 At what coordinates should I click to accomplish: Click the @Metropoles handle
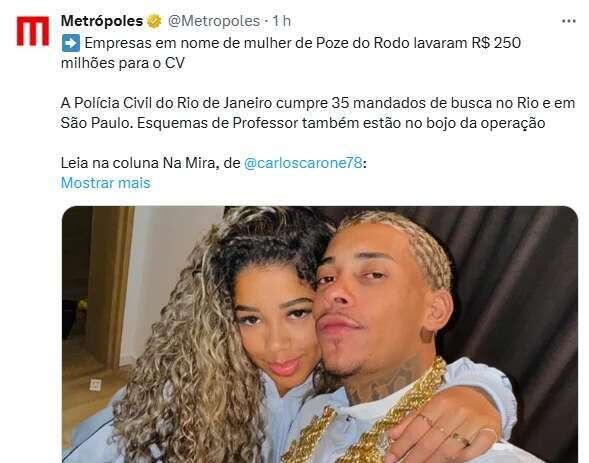coord(214,21)
